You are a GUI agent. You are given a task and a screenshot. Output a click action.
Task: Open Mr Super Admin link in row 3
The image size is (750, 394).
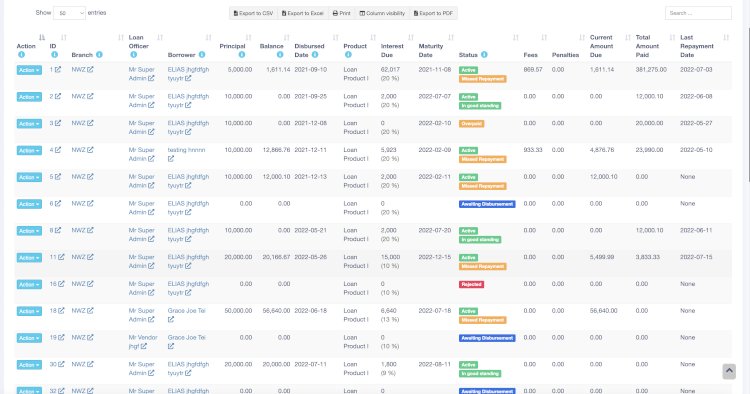pyautogui.click(x=142, y=127)
